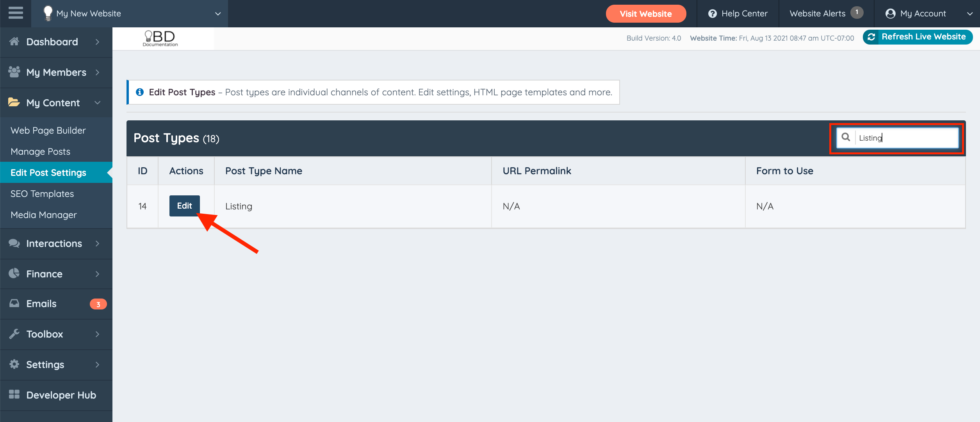Viewport: 980px width, 422px height.
Task: Click the Finance pie chart icon
Action: (x=14, y=273)
